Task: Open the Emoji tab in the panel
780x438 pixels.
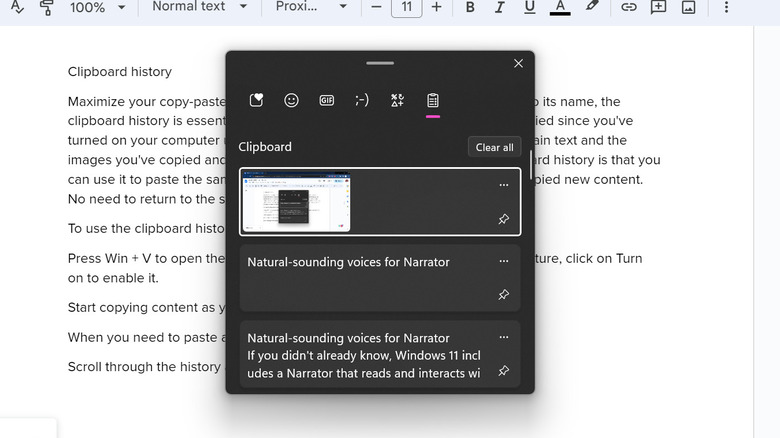Action: click(x=291, y=100)
